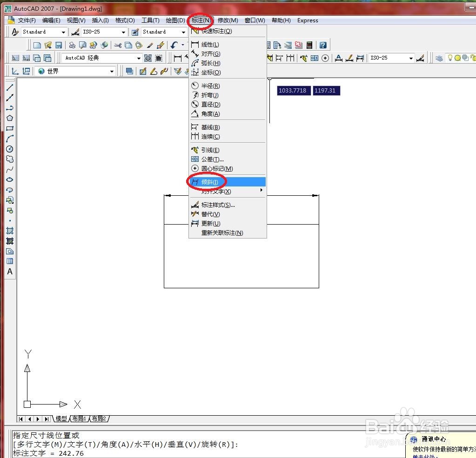Choose 重新关联标注(N) from the menu
This screenshot has width=476, height=458.
(x=228, y=233)
